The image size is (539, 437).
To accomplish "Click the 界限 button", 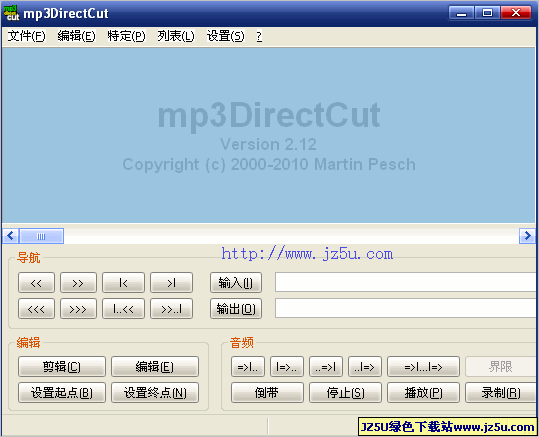I will (x=500, y=367).
